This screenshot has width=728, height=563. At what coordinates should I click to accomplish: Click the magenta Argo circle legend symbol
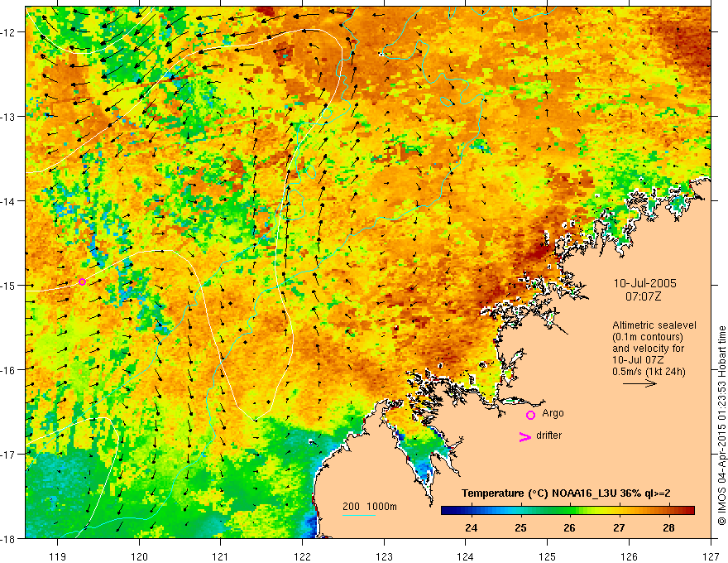point(530,415)
